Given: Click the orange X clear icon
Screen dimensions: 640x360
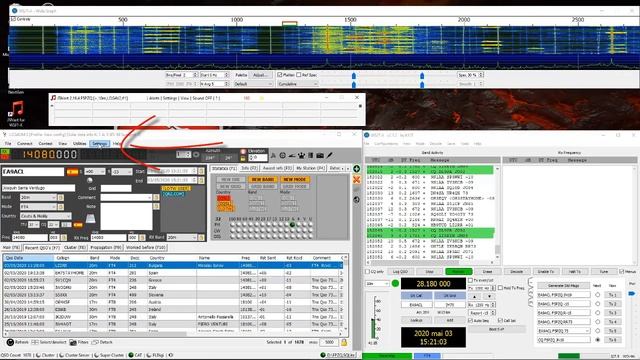Looking at the screenshot, I should click(356, 180).
